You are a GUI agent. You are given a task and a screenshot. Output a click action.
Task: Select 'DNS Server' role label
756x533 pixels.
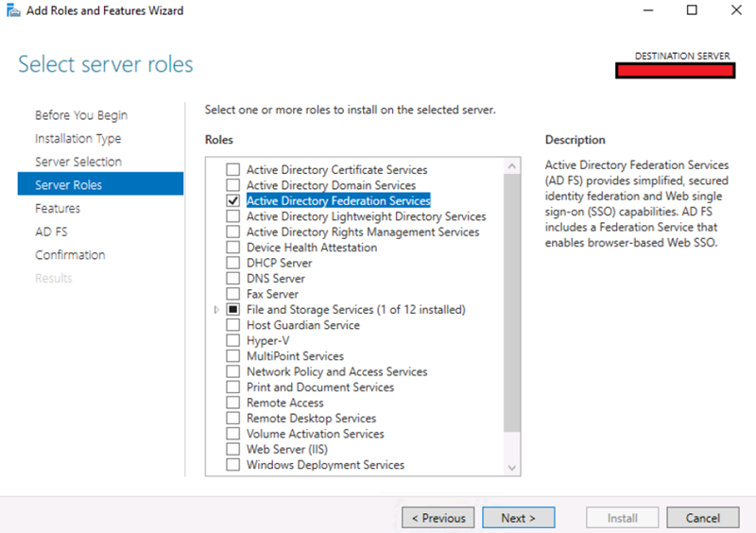(276, 279)
